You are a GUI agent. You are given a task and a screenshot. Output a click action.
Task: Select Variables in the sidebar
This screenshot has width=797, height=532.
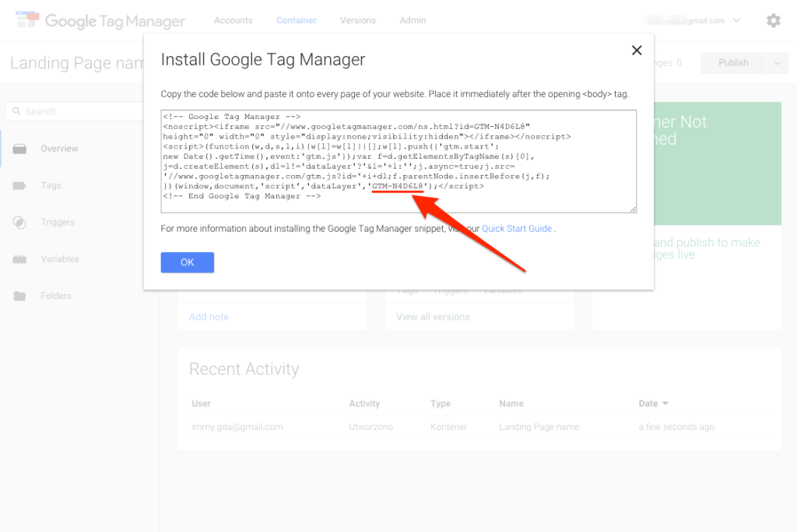[x=59, y=259]
